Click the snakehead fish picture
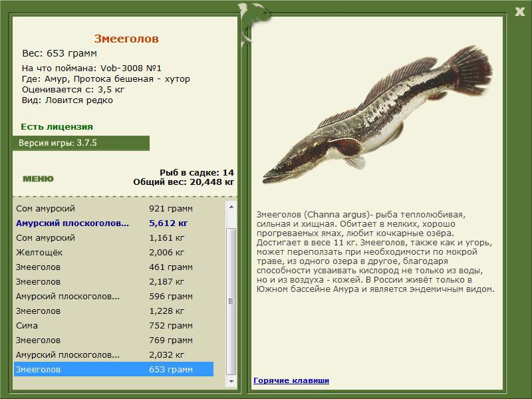532x399 pixels. tap(377, 114)
